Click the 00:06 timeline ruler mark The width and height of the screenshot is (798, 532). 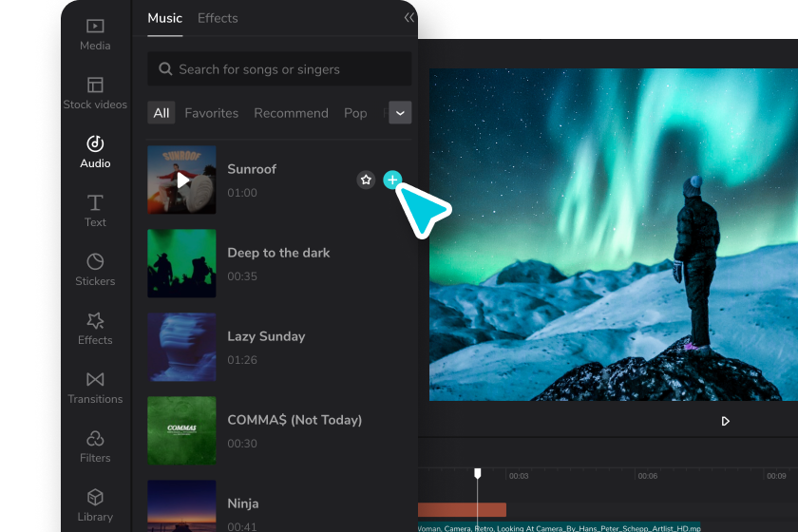(x=647, y=476)
